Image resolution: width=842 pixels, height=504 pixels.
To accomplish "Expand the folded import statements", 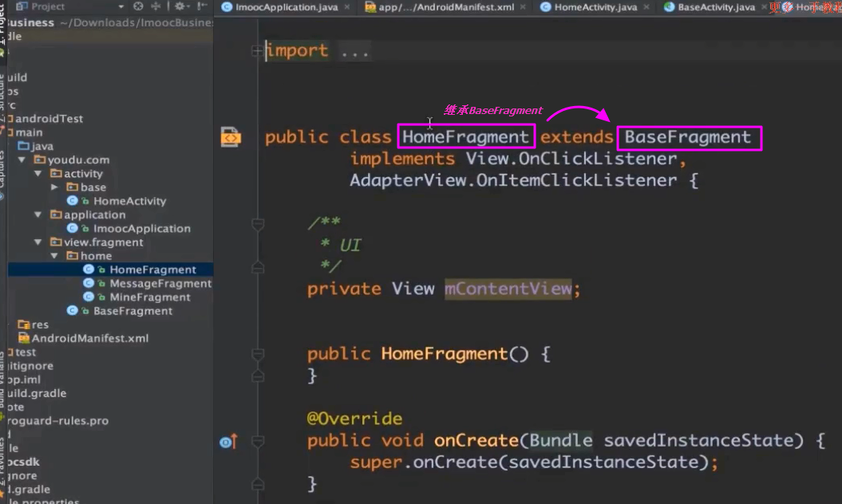I will click(256, 51).
